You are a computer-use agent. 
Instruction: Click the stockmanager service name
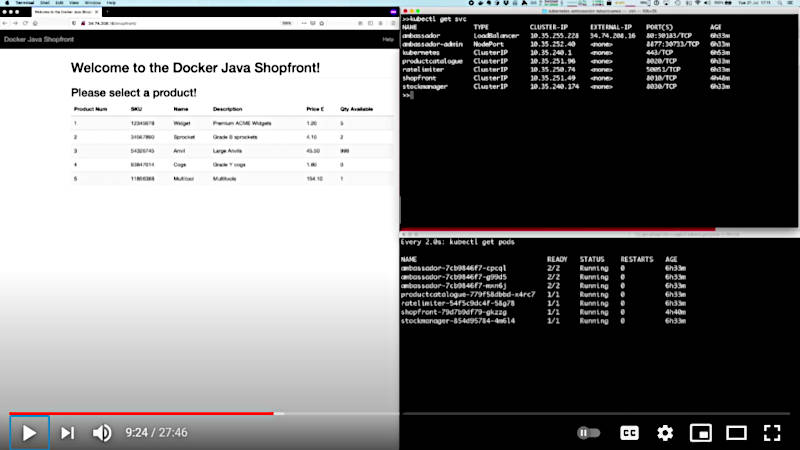(x=425, y=87)
